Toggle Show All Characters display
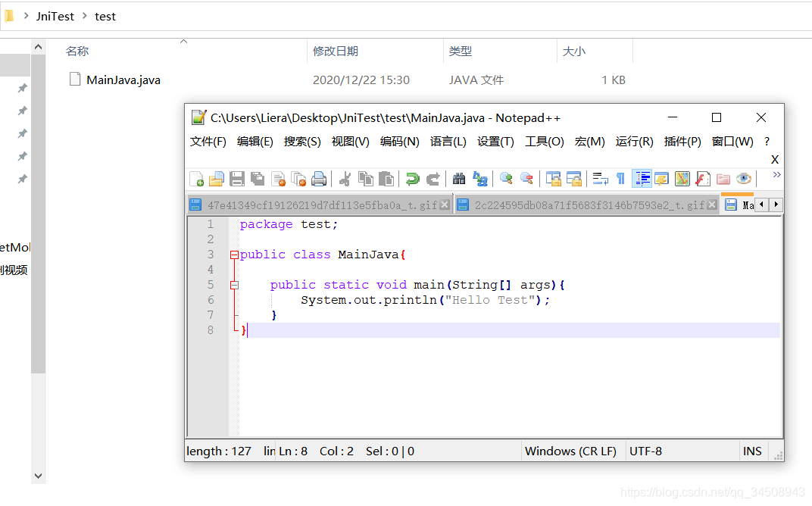This screenshot has height=506, width=812. tap(620, 178)
